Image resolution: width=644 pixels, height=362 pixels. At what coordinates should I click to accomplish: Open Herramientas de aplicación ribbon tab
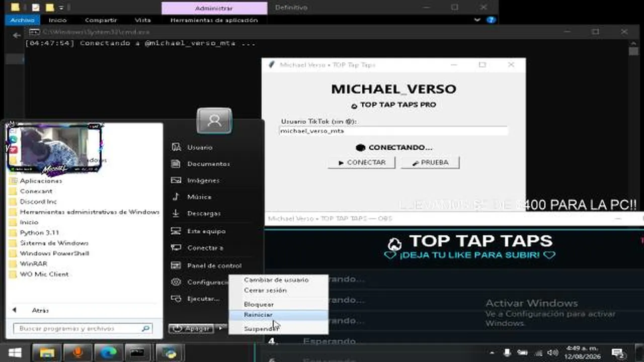[214, 20]
